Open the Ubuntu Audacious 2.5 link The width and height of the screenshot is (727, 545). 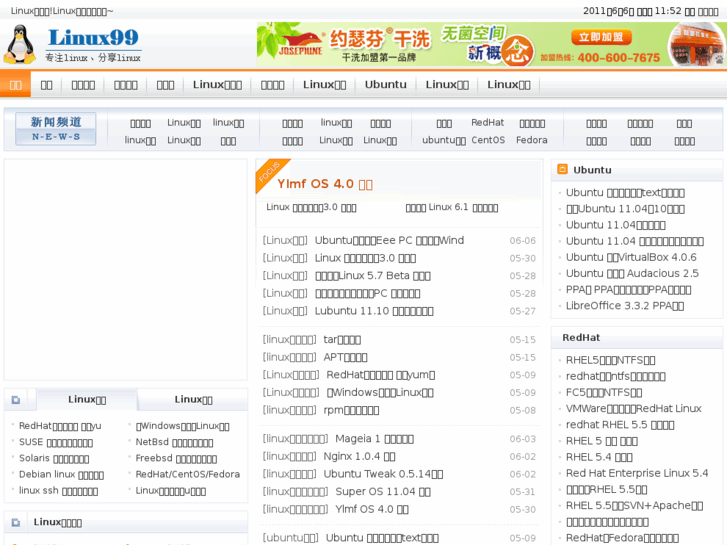632,273
